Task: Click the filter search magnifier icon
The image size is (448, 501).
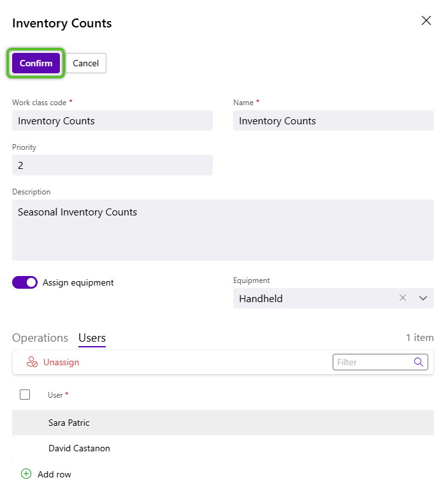Action: pyautogui.click(x=418, y=362)
